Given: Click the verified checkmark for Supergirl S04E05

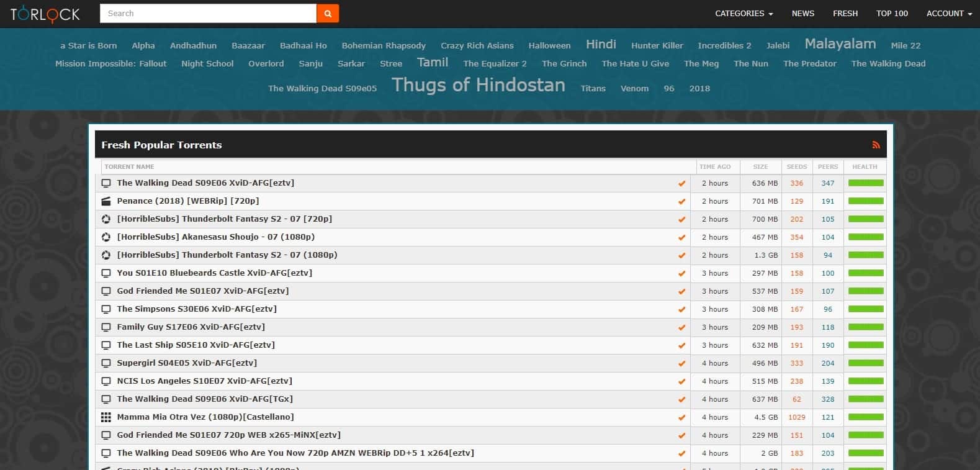Looking at the screenshot, I should point(681,363).
